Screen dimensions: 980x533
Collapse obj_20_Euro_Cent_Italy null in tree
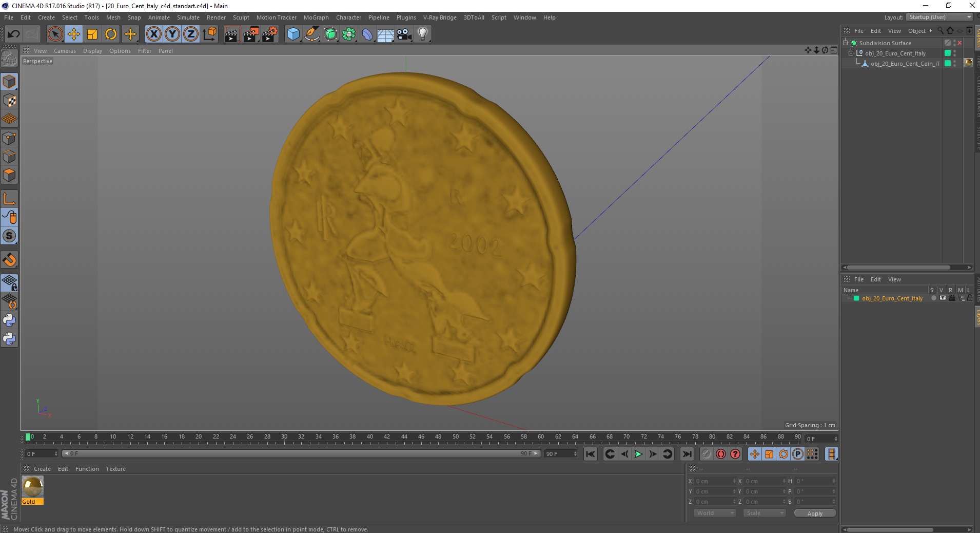pyautogui.click(x=851, y=53)
